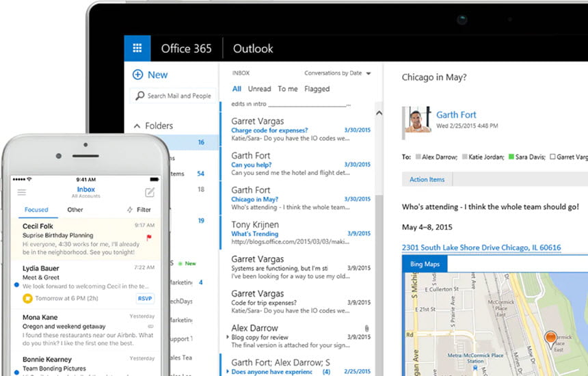
Task: Open Garret Vargas Code for trip expenses email
Action: (x=299, y=301)
